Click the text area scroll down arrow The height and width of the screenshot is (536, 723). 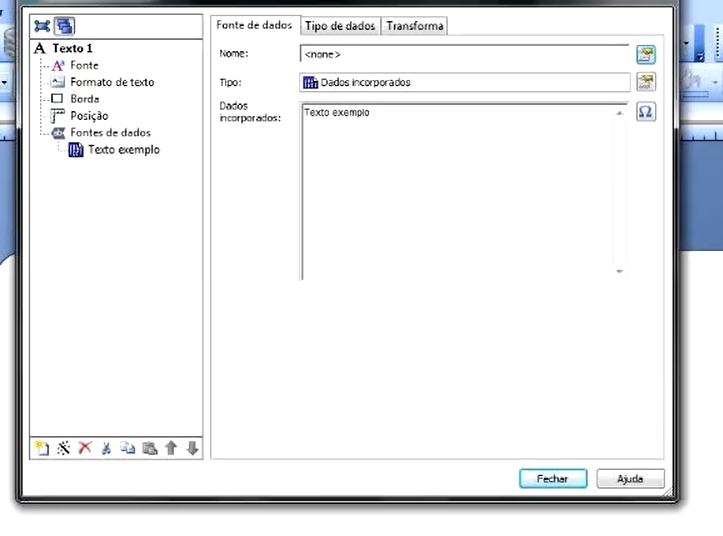[x=620, y=271]
